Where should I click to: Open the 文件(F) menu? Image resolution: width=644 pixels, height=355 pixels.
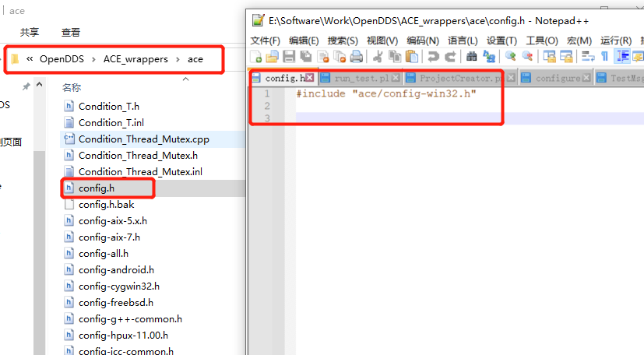(x=266, y=40)
